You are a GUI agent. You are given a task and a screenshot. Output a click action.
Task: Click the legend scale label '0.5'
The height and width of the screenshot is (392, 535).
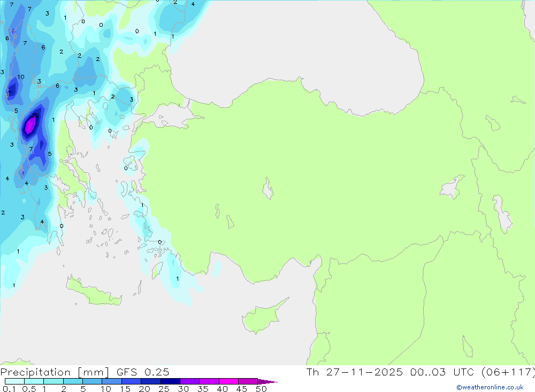29,389
